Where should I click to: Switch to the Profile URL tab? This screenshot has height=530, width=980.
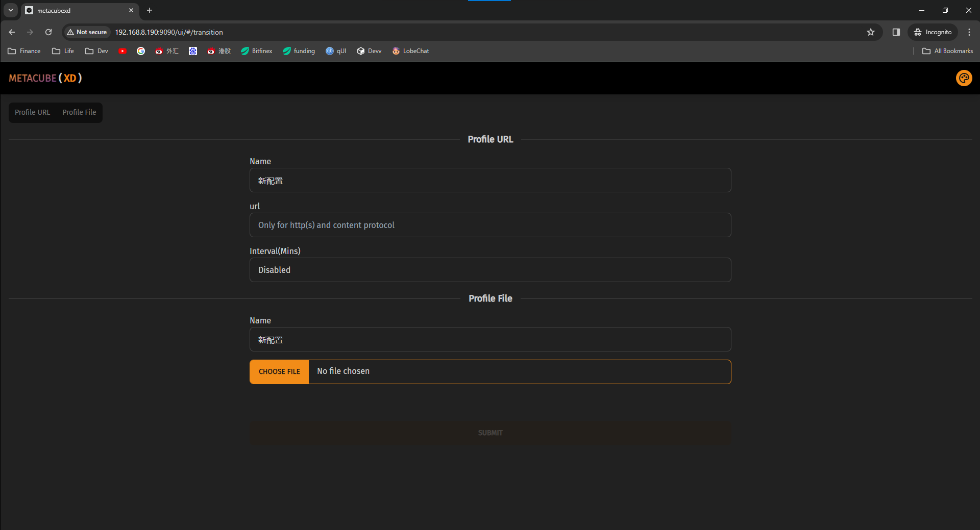click(x=33, y=112)
